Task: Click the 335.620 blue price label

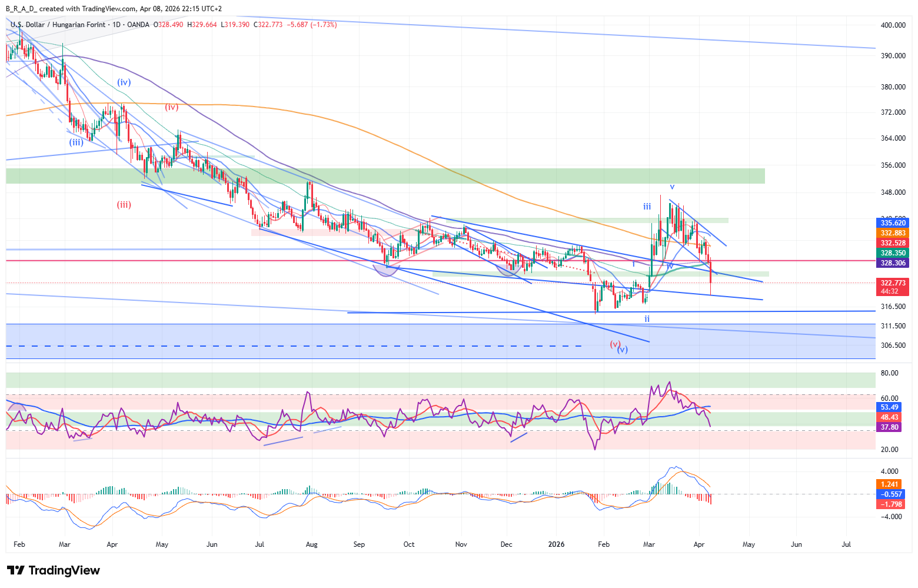Action: 893,223
